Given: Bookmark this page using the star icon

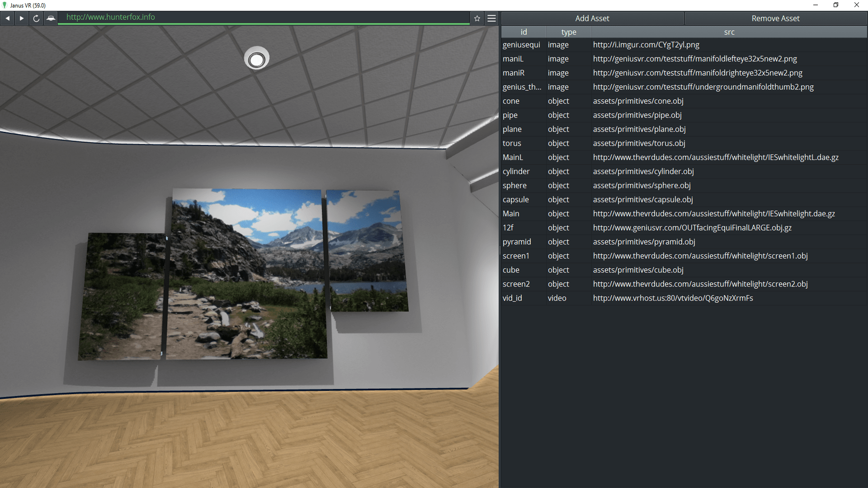Looking at the screenshot, I should [x=477, y=18].
